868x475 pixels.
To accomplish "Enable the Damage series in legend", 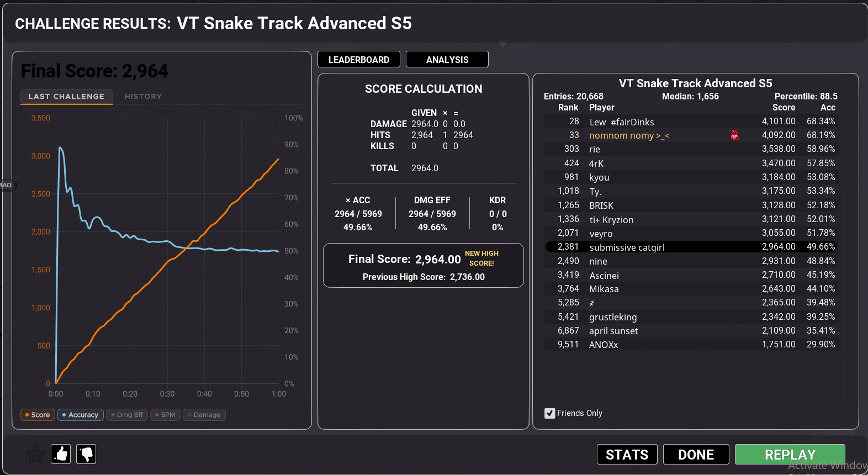I will [204, 415].
